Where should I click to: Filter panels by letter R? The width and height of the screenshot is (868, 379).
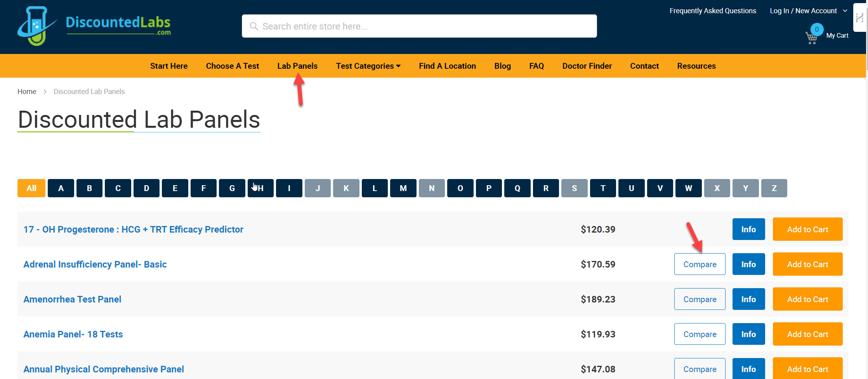click(x=546, y=188)
